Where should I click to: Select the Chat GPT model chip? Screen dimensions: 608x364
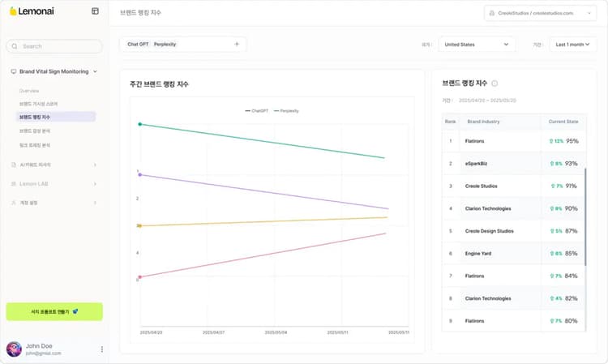[x=138, y=44]
